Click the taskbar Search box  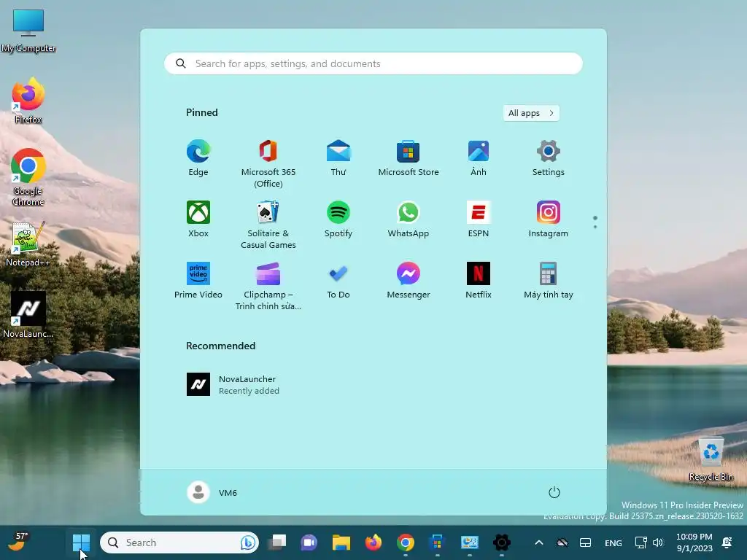(179, 542)
